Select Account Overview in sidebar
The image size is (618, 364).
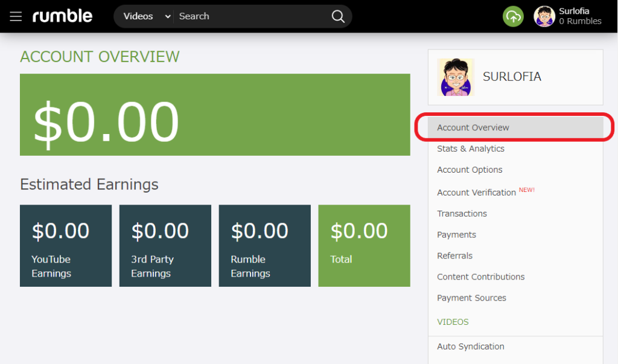tap(473, 127)
